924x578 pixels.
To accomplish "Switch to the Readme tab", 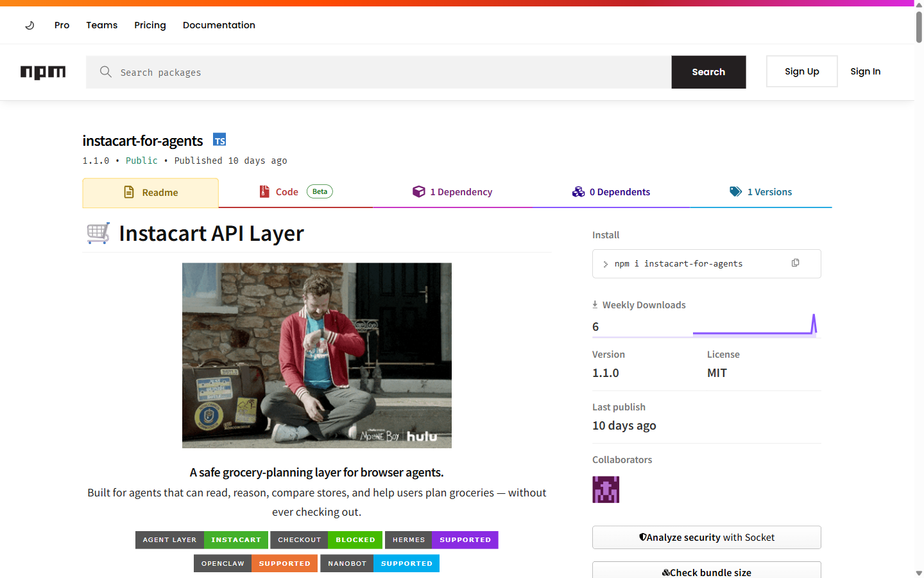I will [x=151, y=193].
